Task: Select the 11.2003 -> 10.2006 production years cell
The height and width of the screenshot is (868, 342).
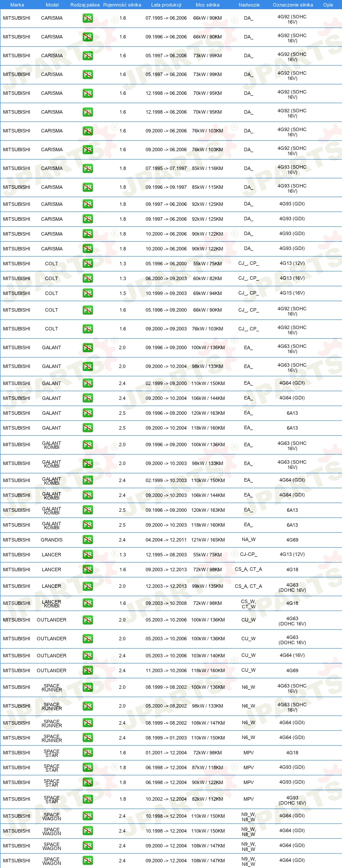Action: coord(166,670)
